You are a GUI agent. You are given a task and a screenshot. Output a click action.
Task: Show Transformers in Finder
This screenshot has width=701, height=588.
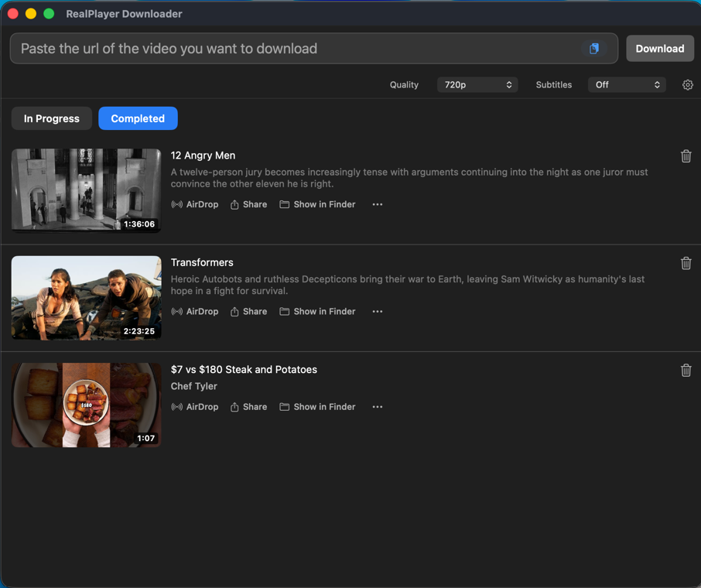317,311
